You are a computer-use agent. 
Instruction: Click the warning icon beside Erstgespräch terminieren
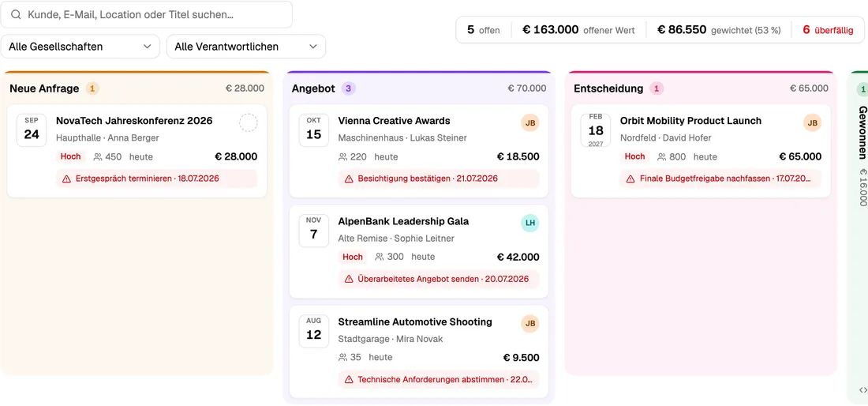[x=66, y=179]
